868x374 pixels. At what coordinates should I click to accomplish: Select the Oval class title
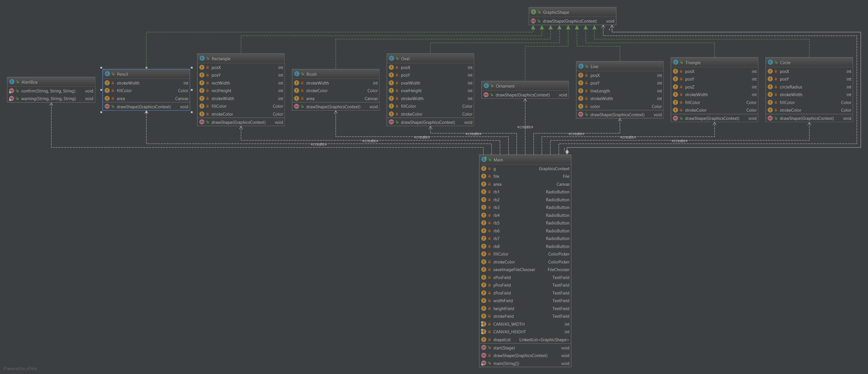click(x=405, y=59)
